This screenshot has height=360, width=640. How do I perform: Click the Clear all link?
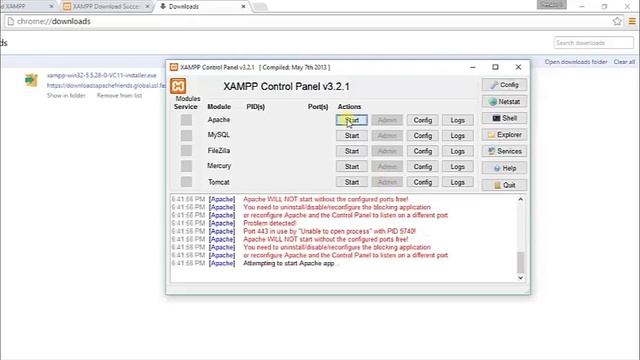click(x=624, y=62)
